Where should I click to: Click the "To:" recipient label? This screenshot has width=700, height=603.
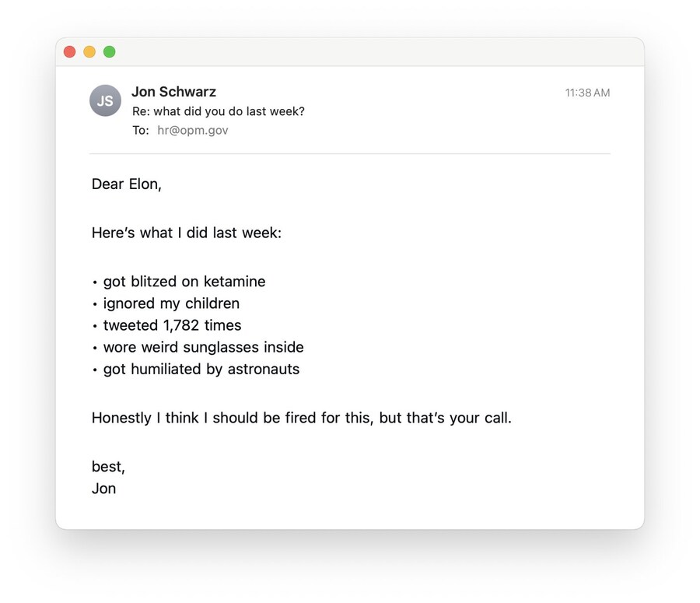[140, 131]
